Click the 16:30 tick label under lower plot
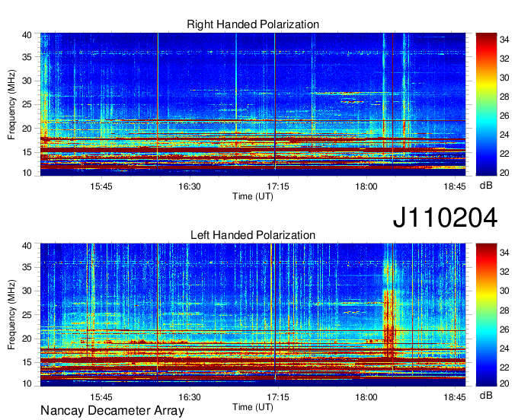The image size is (518, 420). [190, 397]
